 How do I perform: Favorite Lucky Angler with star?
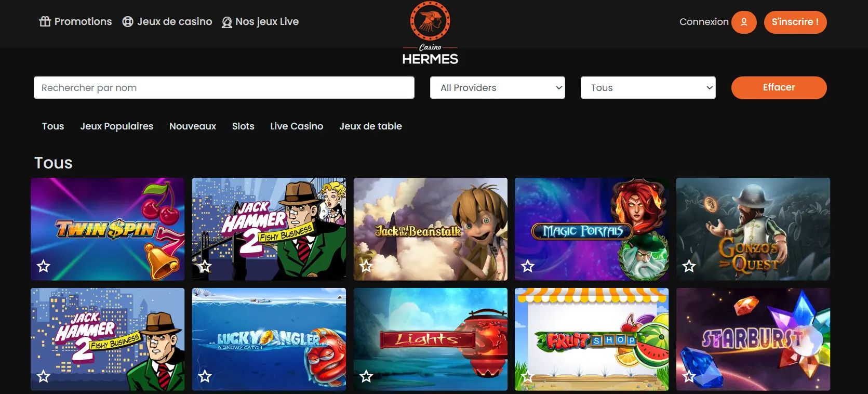(205, 376)
